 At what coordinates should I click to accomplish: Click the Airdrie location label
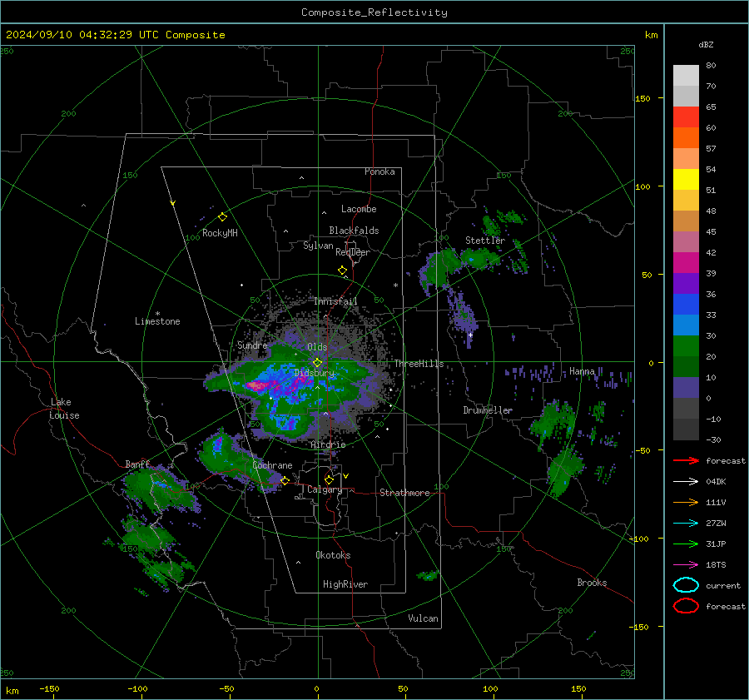[328, 444]
